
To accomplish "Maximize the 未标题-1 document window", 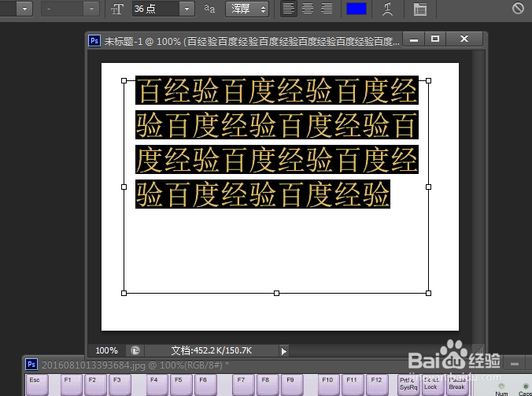I will coord(435,39).
